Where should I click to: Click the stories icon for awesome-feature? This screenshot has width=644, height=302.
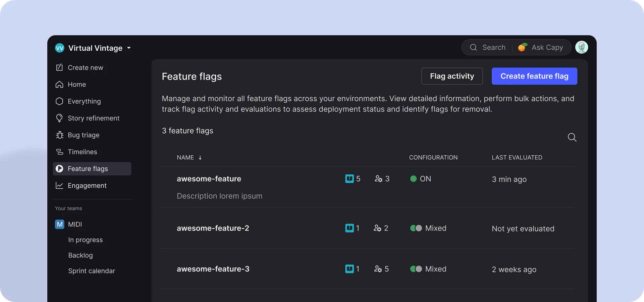coord(349,179)
